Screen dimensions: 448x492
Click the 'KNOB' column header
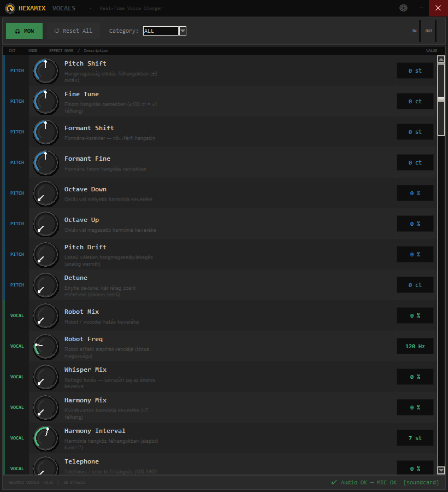coord(33,50)
